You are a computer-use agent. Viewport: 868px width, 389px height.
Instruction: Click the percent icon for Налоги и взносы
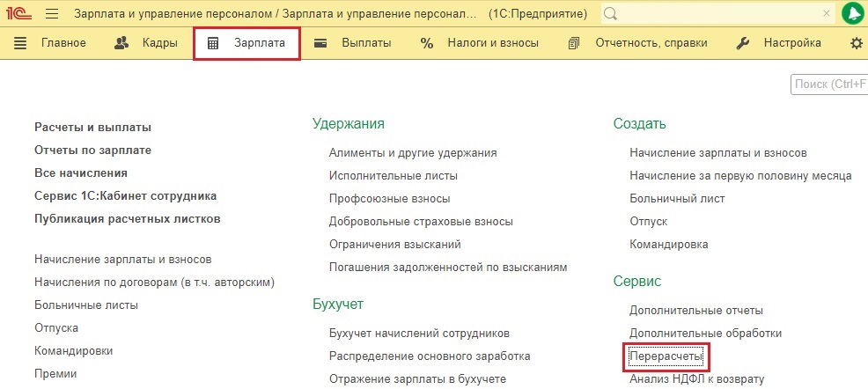[x=427, y=43]
